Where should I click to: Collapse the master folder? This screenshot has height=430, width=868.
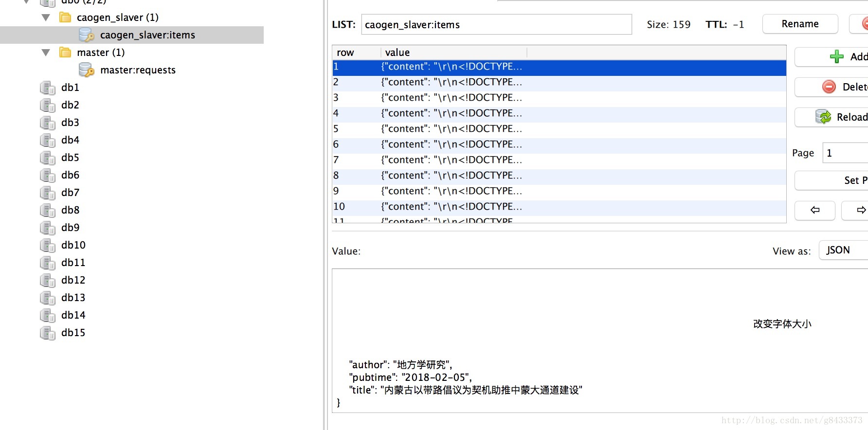tap(46, 53)
